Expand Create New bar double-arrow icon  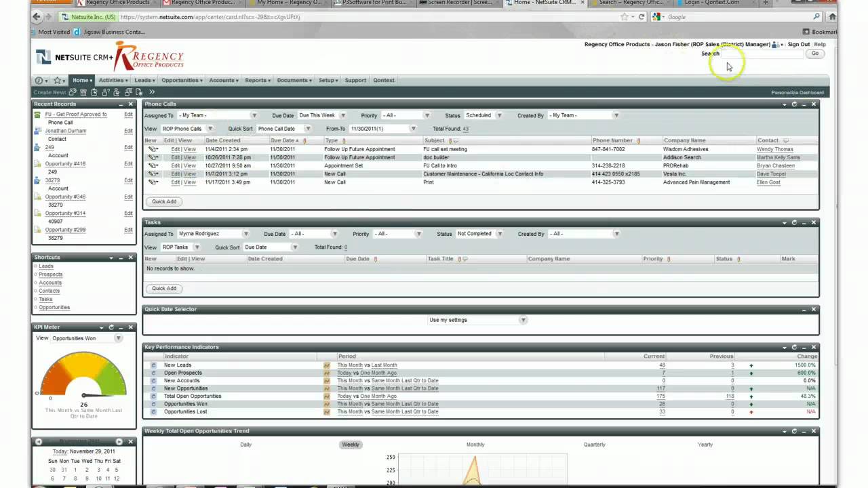152,92
